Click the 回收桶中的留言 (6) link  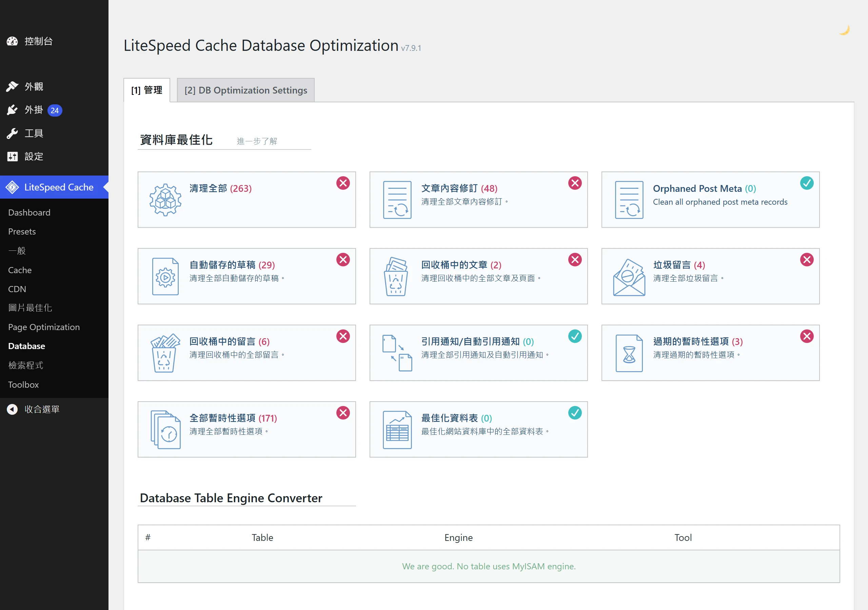pyautogui.click(x=230, y=342)
